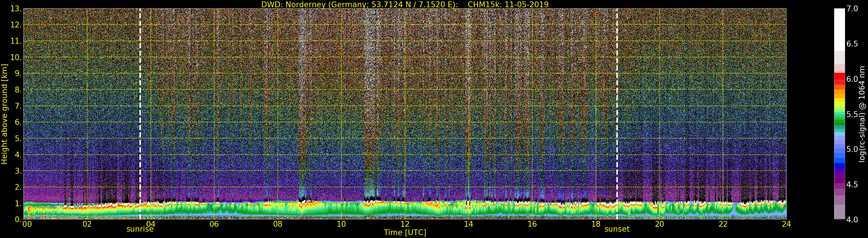Click the colorbar tick label '5.5'
The height and width of the screenshot is (238, 868).
pos(852,114)
